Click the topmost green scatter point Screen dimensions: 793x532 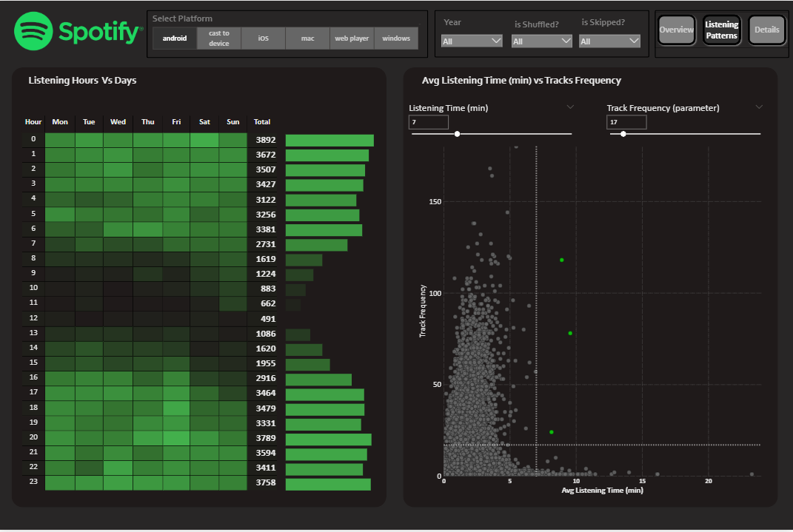562,260
